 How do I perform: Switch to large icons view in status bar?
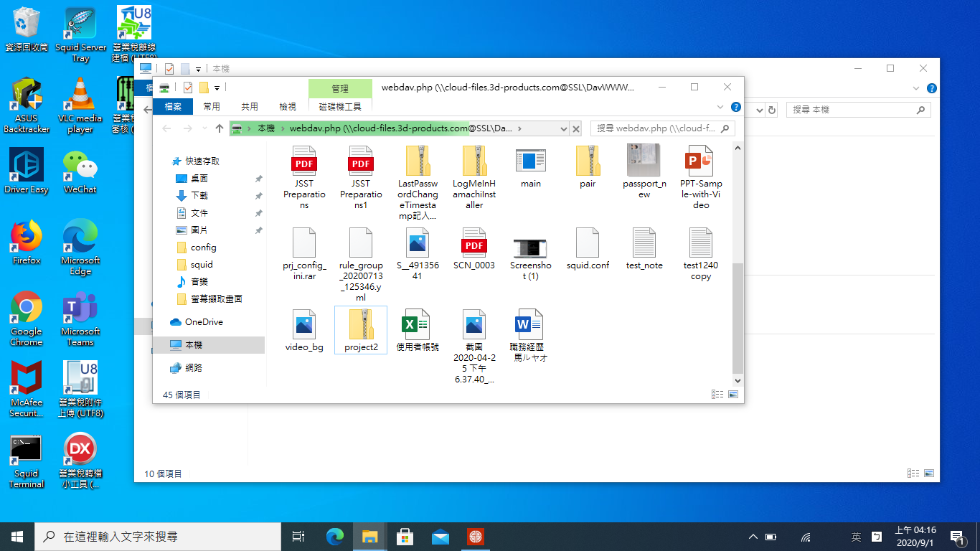tap(733, 395)
